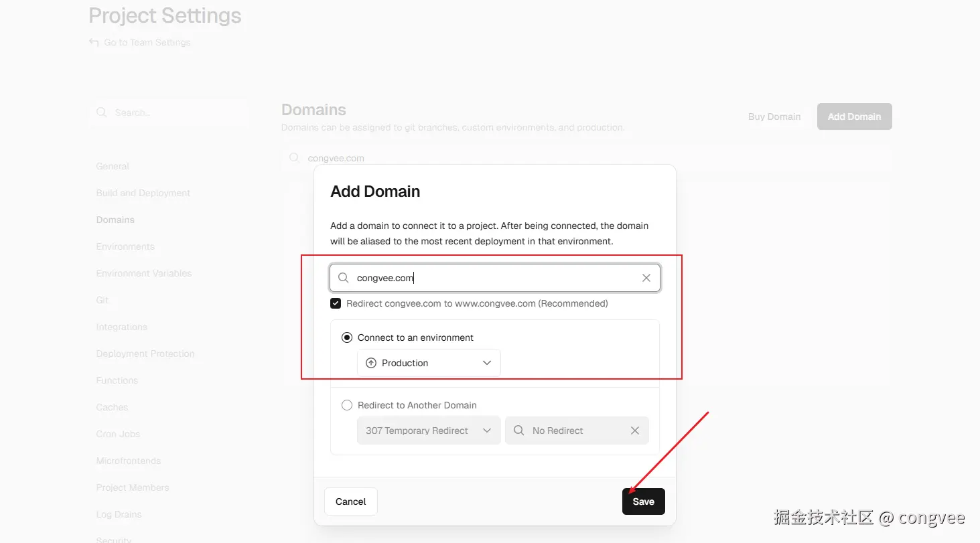Expand 307 Temporary Redirect dropdown
This screenshot has height=543, width=980.
[429, 431]
